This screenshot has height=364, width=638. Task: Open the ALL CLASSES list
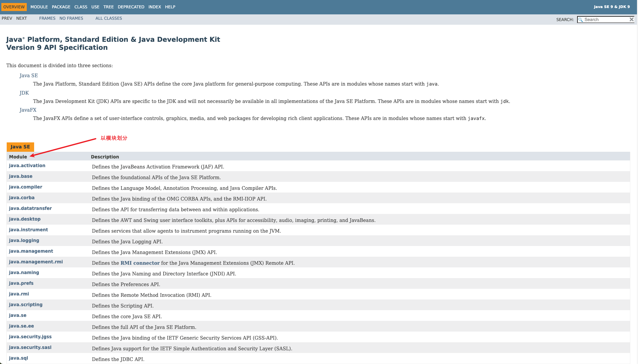click(x=109, y=18)
